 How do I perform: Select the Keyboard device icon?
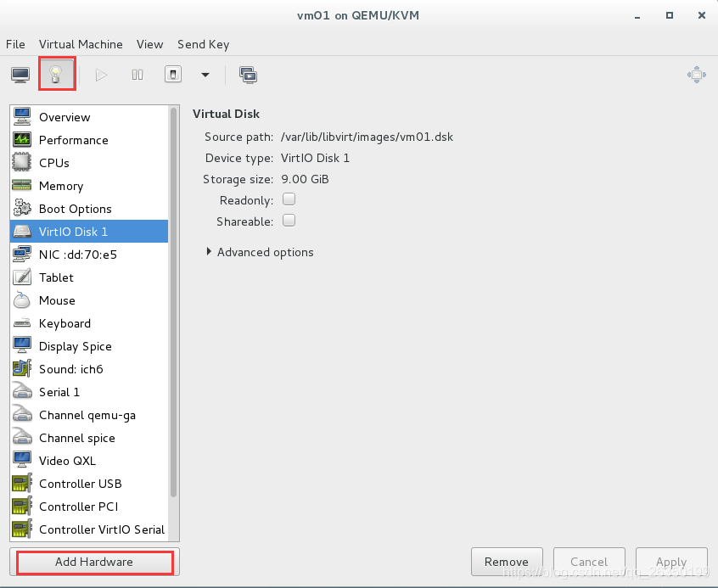point(22,323)
